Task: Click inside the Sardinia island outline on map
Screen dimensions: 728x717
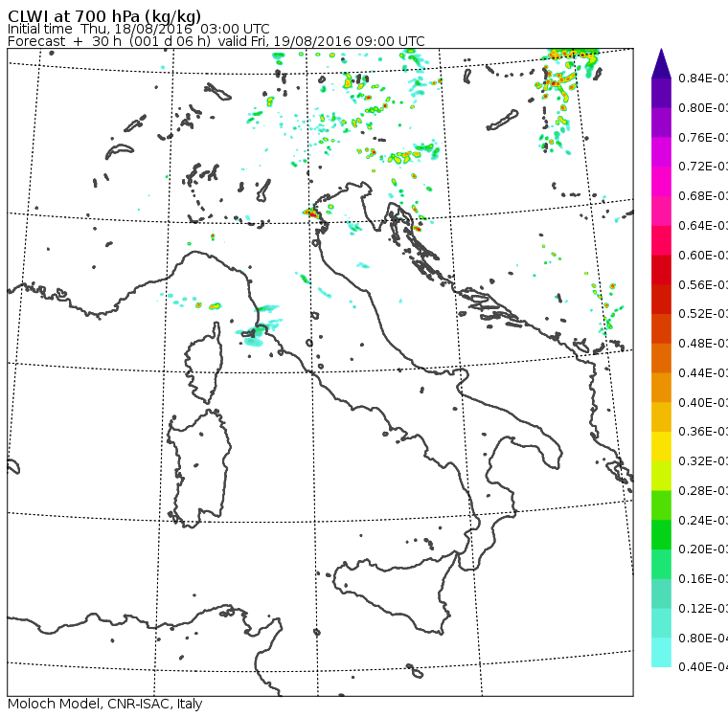Action: tap(199, 469)
